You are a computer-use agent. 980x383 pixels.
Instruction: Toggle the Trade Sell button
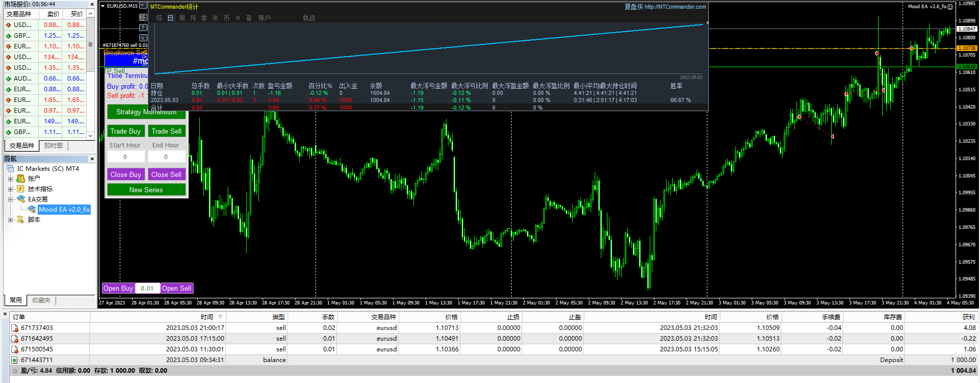[x=167, y=131]
